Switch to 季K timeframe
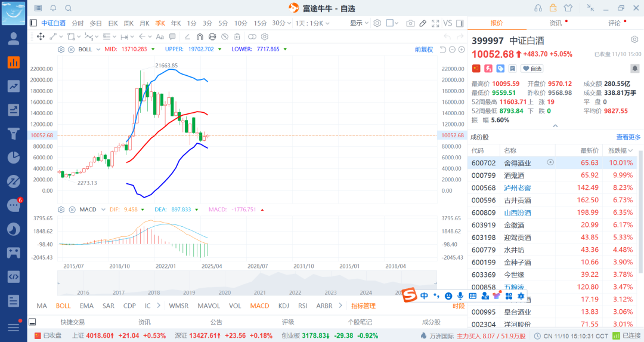The image size is (644, 342). pos(160,23)
